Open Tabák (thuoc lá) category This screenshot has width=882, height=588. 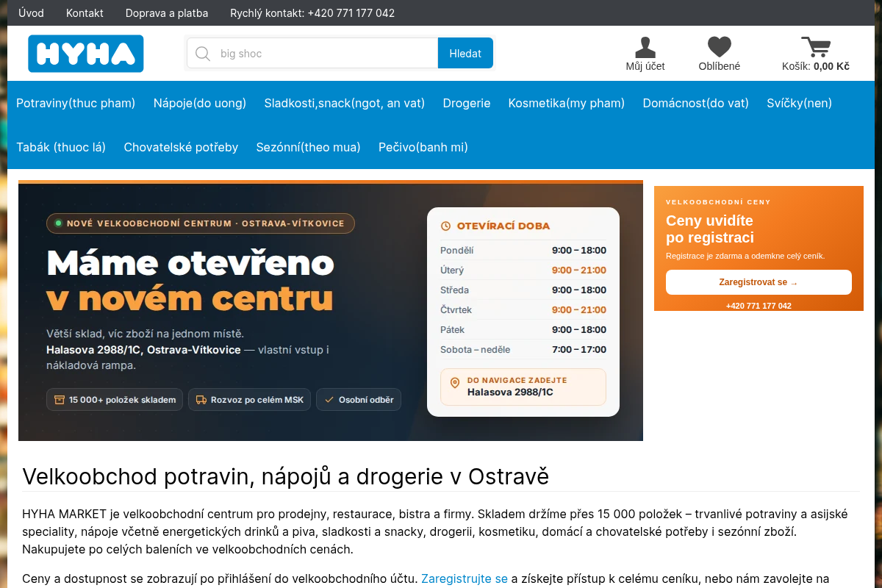click(61, 147)
